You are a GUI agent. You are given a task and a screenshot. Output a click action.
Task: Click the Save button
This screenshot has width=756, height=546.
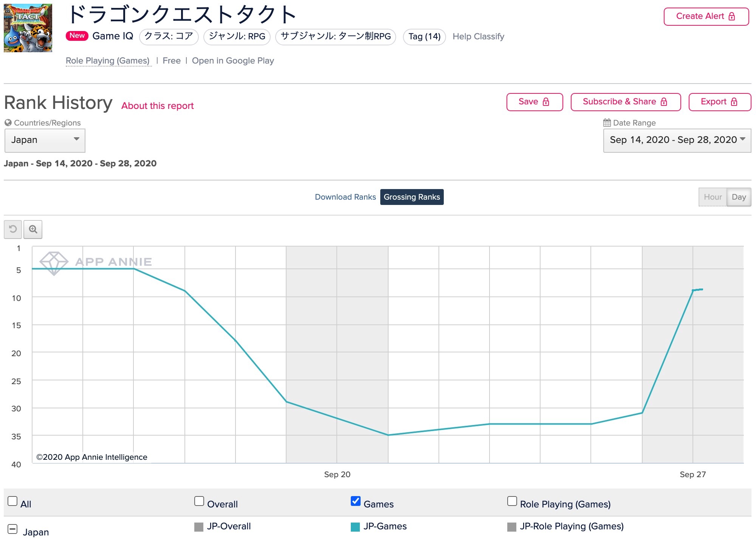point(534,102)
